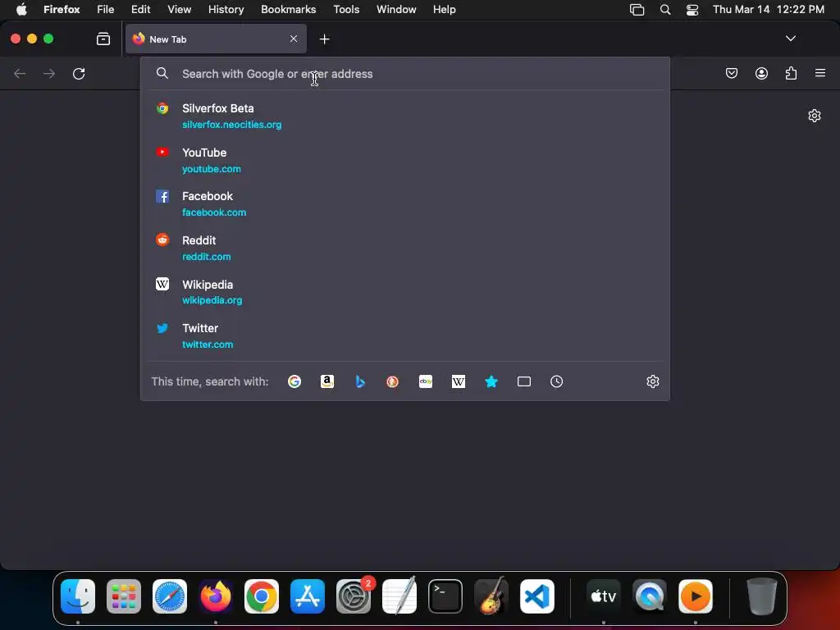The image size is (840, 630).
Task: Launch Google Chrome from the Dock
Action: point(262,596)
